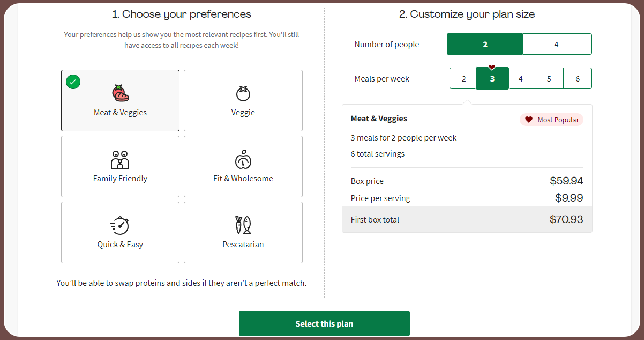Click the Family Friendly people icon

tap(120, 159)
